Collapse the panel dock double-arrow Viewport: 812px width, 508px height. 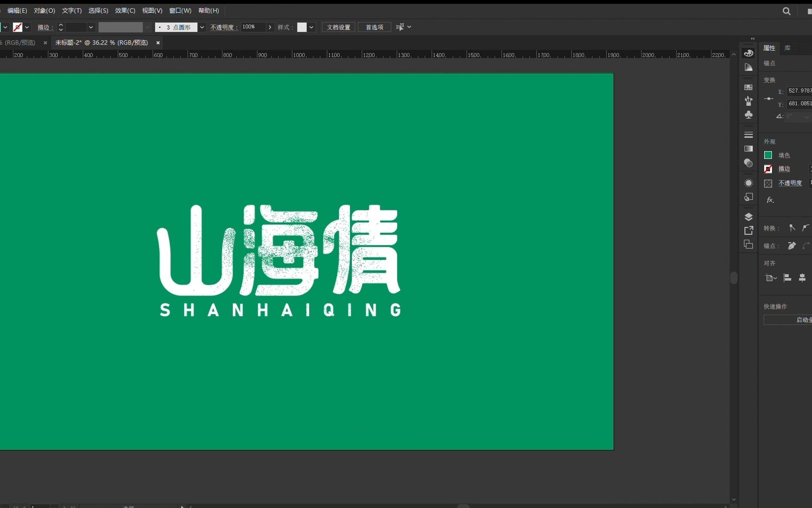click(753, 39)
